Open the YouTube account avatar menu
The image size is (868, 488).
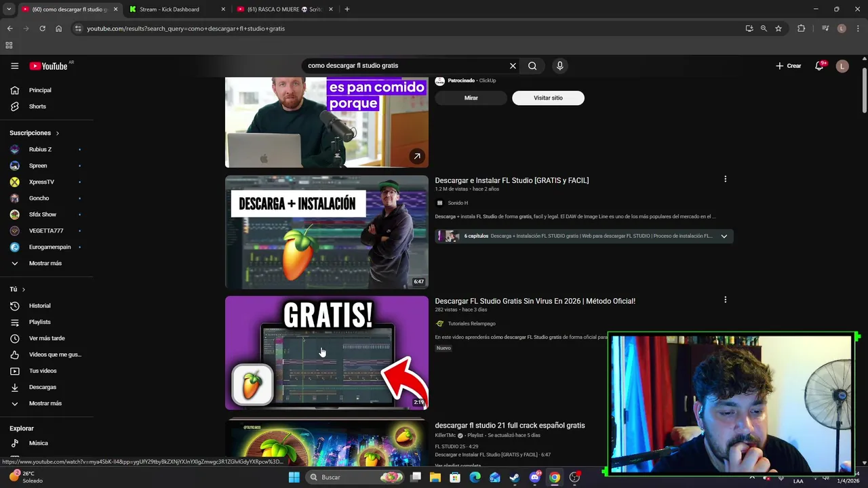(842, 66)
